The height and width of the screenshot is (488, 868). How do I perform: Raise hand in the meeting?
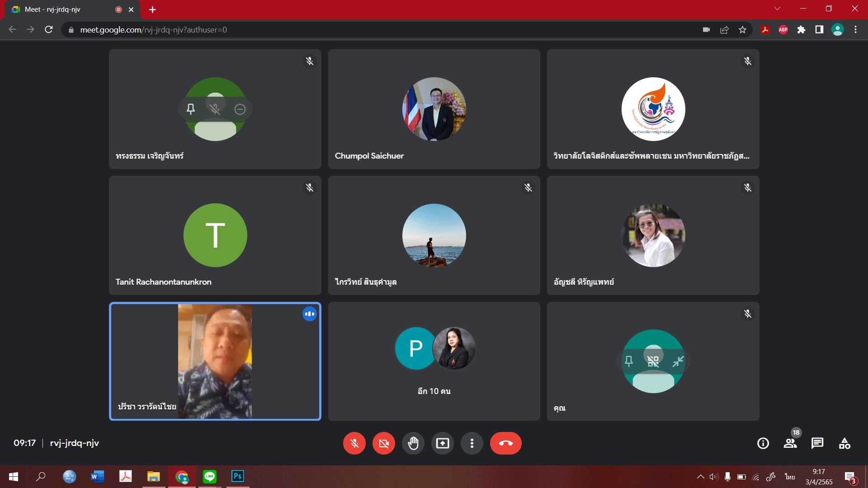[413, 443]
